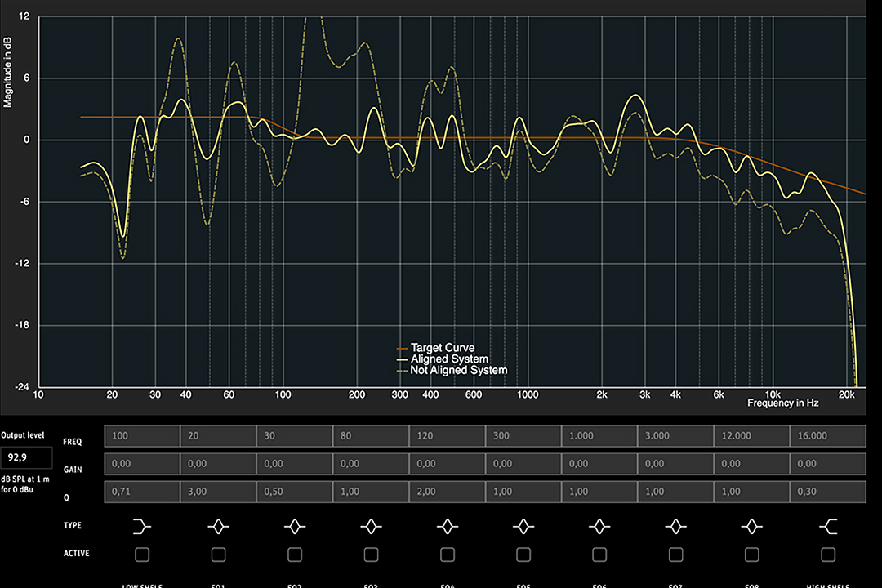Image resolution: width=882 pixels, height=588 pixels.
Task: Click the Q field in the 3.000 Hz column
Action: tap(675, 492)
